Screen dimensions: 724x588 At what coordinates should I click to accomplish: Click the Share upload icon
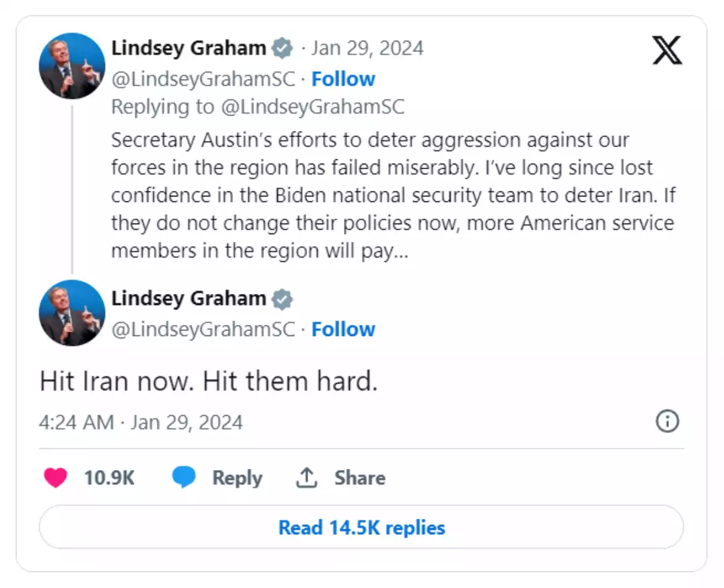pos(306,476)
